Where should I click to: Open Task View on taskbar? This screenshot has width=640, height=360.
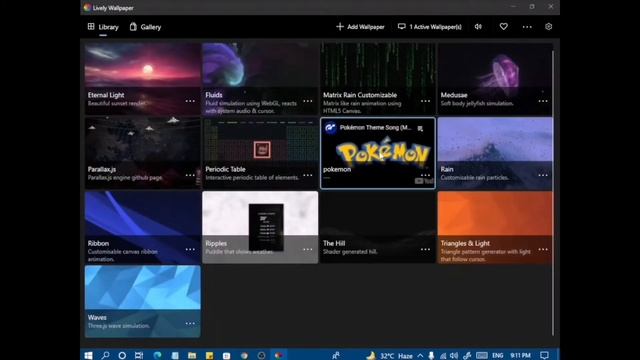[x=139, y=356]
